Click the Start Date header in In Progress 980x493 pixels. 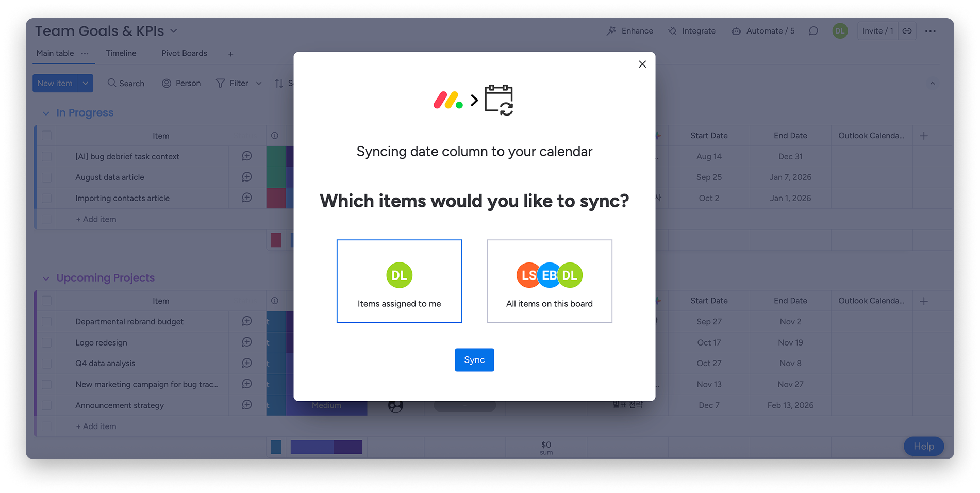coord(709,136)
